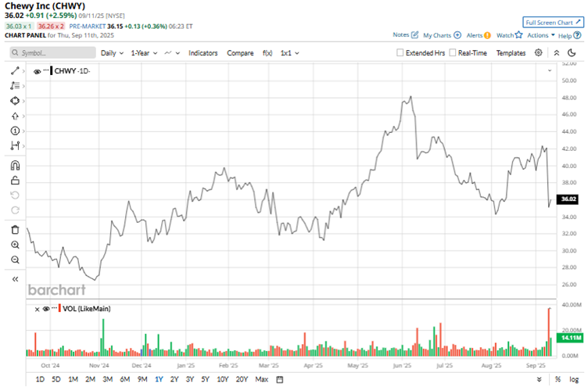Select the trend line drawing tool
The height and width of the screenshot is (387, 588).
(15, 71)
